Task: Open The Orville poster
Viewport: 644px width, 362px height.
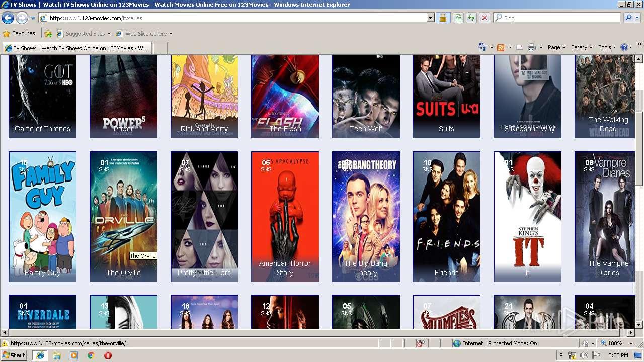Action: (123, 217)
